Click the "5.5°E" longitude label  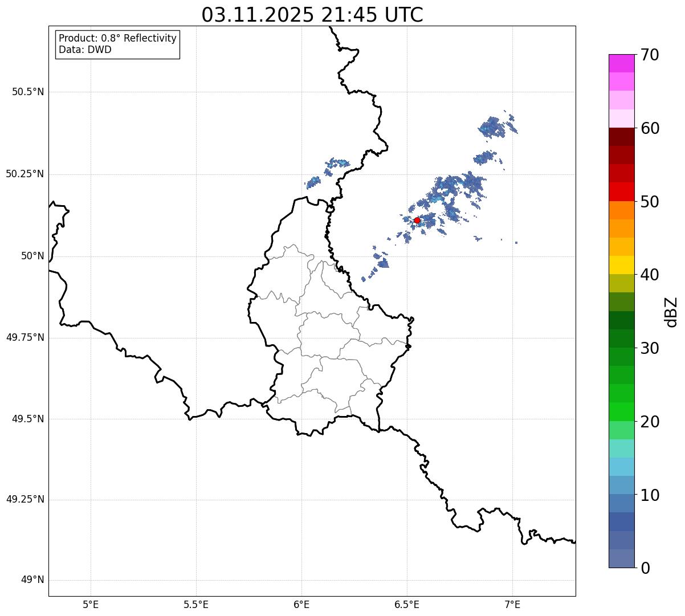pyautogui.click(x=197, y=605)
